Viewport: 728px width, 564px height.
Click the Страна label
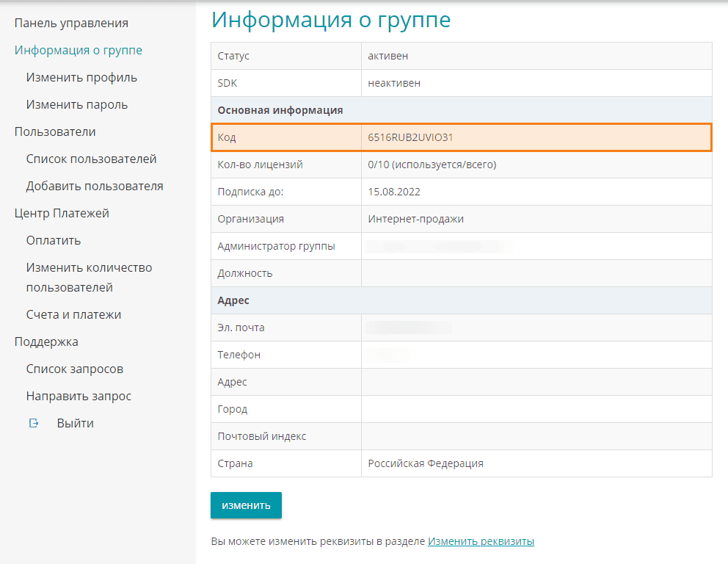pyautogui.click(x=235, y=463)
